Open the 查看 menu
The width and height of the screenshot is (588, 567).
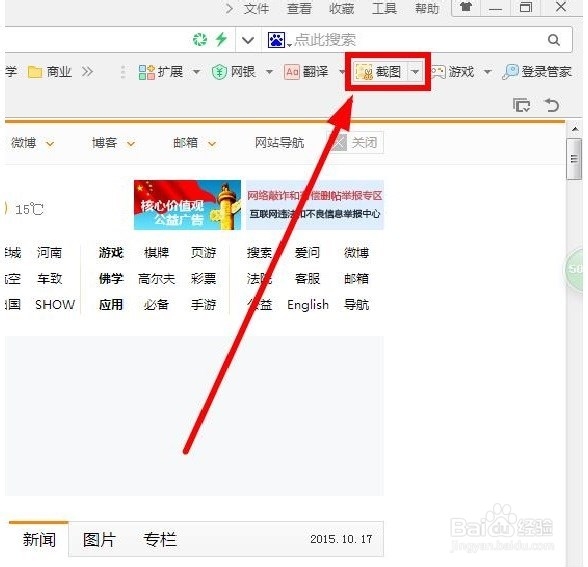(299, 8)
